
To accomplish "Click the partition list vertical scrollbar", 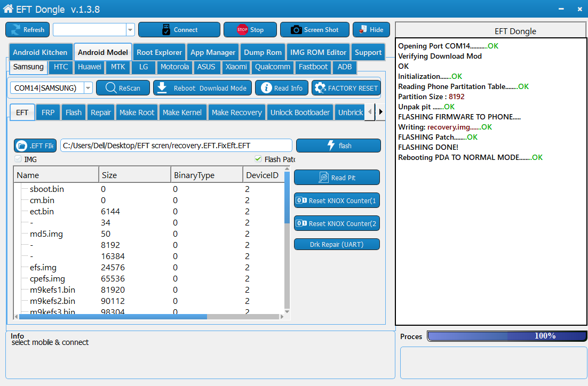I will pos(287,240).
